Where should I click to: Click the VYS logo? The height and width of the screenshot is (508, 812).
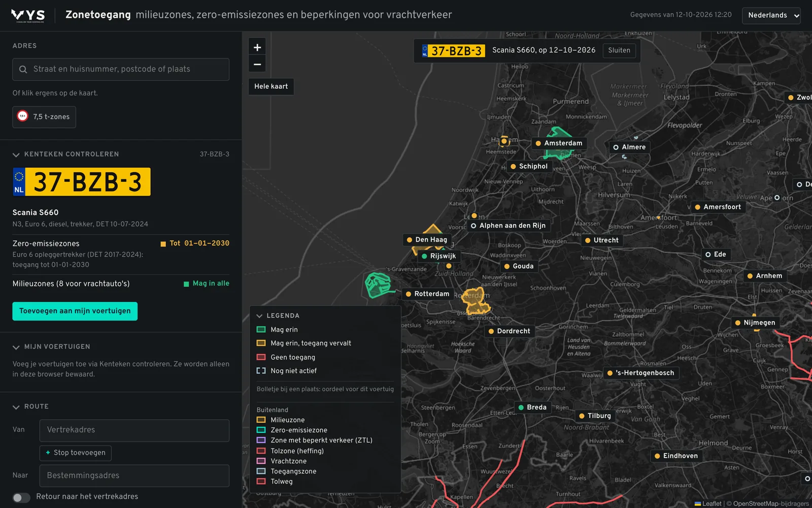[28, 16]
